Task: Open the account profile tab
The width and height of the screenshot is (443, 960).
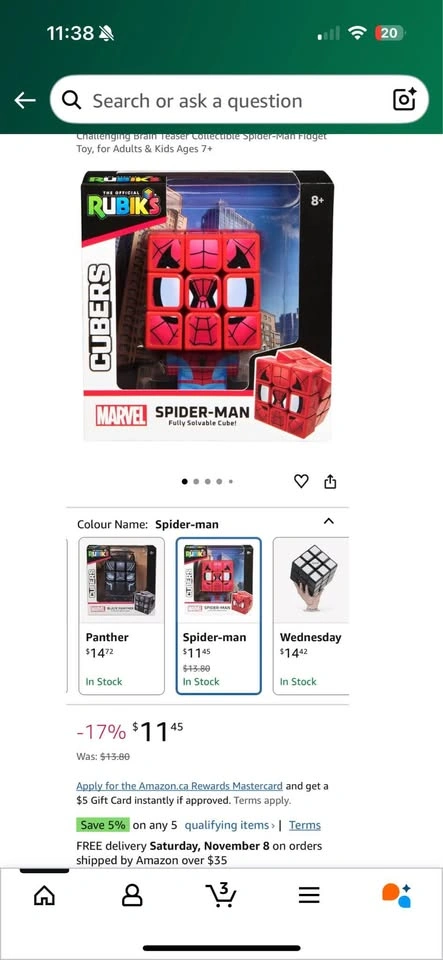Action: click(132, 896)
